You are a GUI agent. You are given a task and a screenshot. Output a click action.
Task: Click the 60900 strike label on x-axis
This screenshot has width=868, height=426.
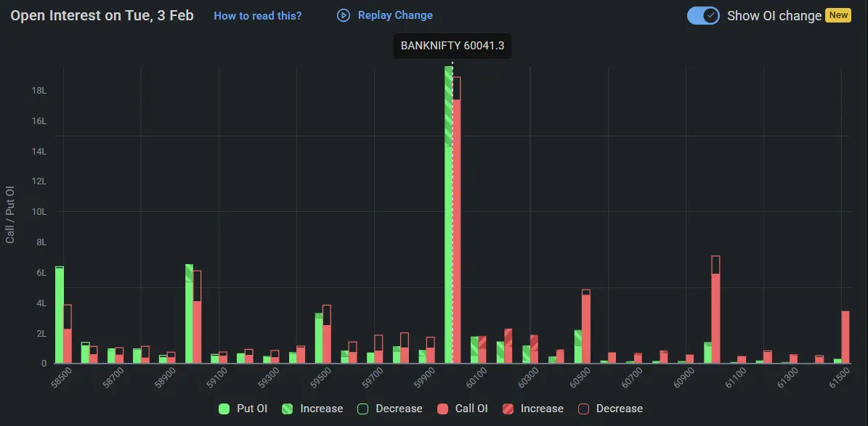click(683, 378)
